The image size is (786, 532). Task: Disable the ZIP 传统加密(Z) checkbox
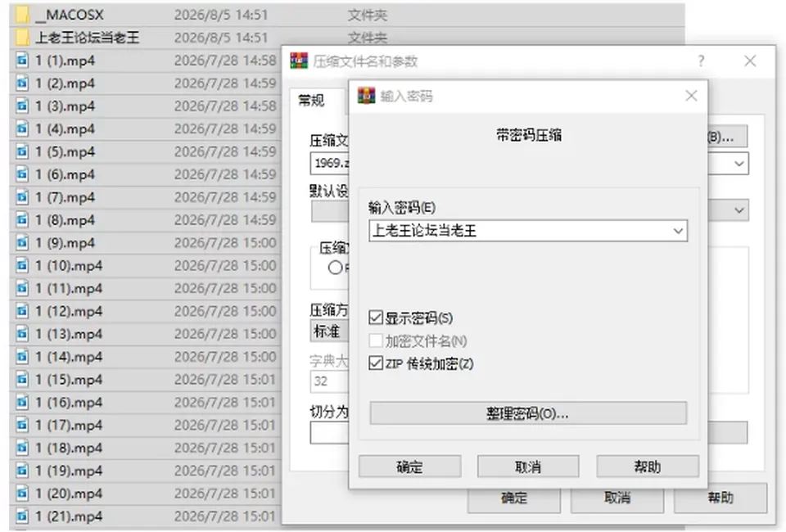(x=376, y=363)
